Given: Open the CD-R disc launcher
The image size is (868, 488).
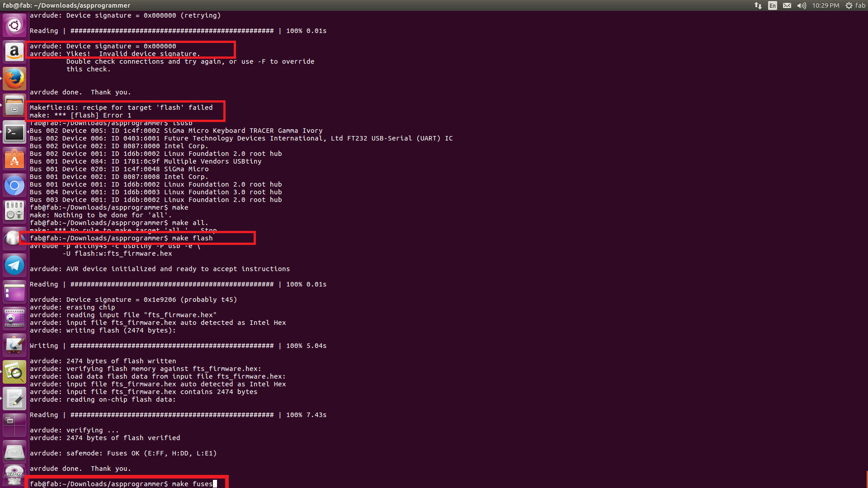Looking at the screenshot, I should [14, 475].
